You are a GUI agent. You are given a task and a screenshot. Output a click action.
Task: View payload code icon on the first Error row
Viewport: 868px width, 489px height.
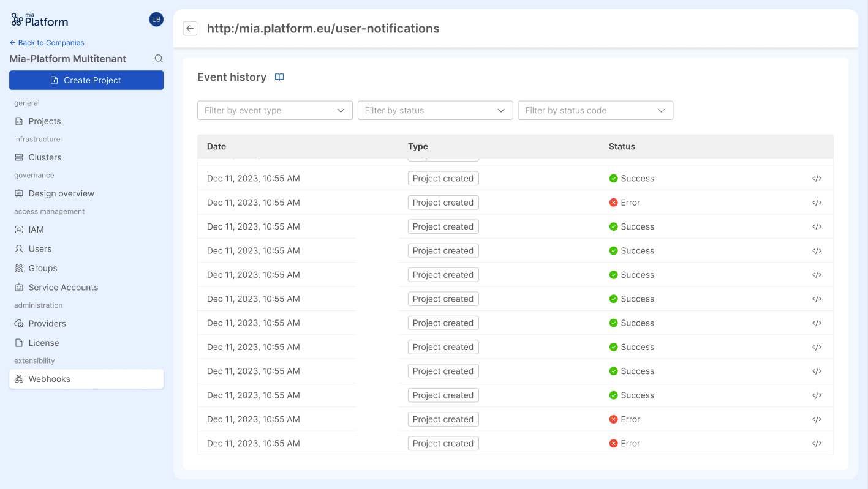[817, 202]
